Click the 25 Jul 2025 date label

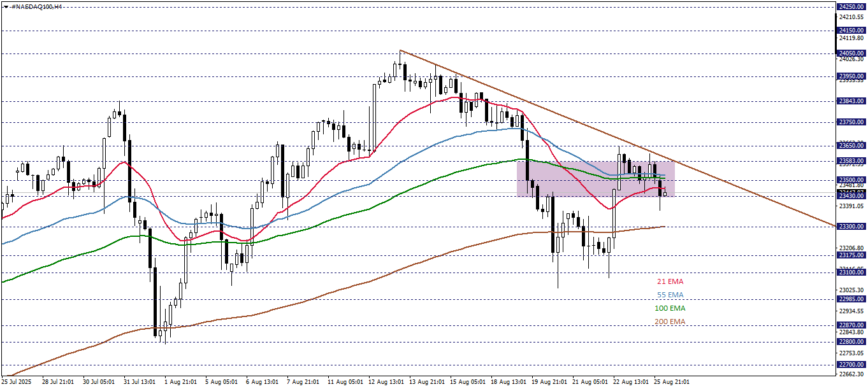pos(17,382)
